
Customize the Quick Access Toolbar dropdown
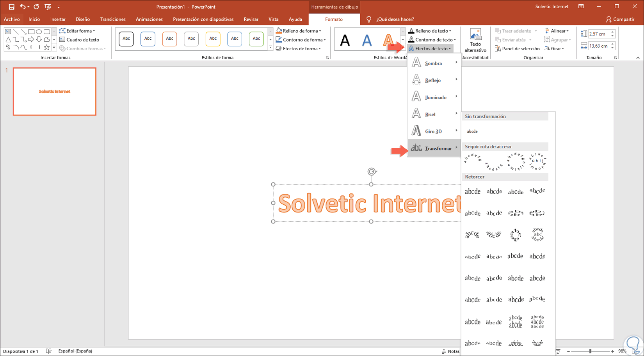(59, 7)
